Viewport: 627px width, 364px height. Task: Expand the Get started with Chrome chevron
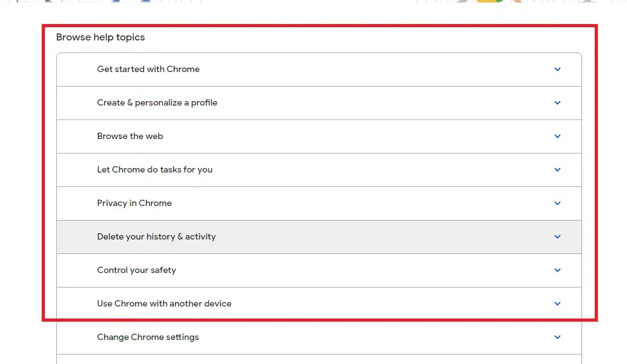tap(557, 70)
